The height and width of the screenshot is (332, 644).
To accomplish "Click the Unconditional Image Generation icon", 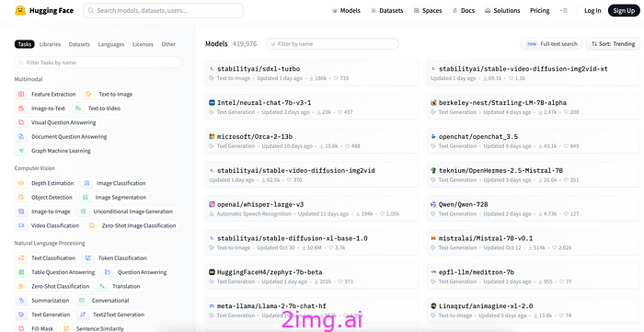I will pos(84,212).
